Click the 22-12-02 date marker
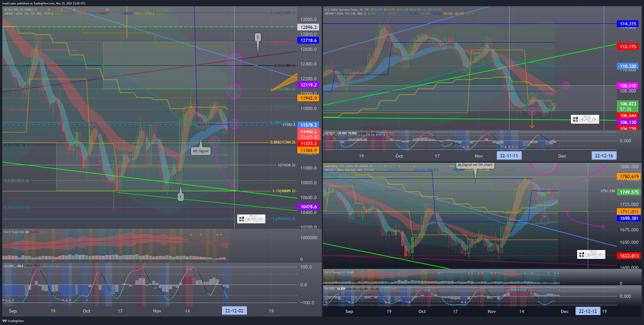This screenshot has height=325, width=644. [x=234, y=310]
